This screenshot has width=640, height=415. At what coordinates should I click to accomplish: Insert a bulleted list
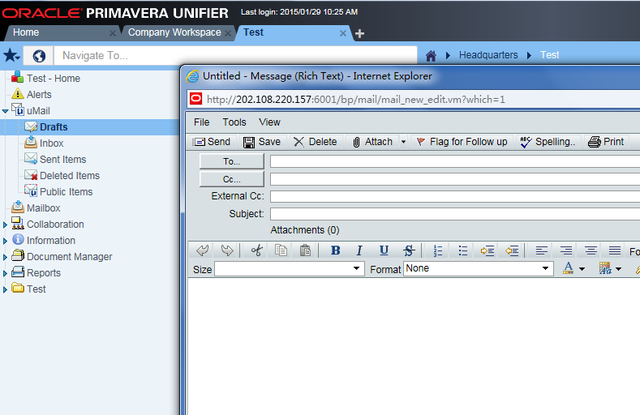[462, 251]
